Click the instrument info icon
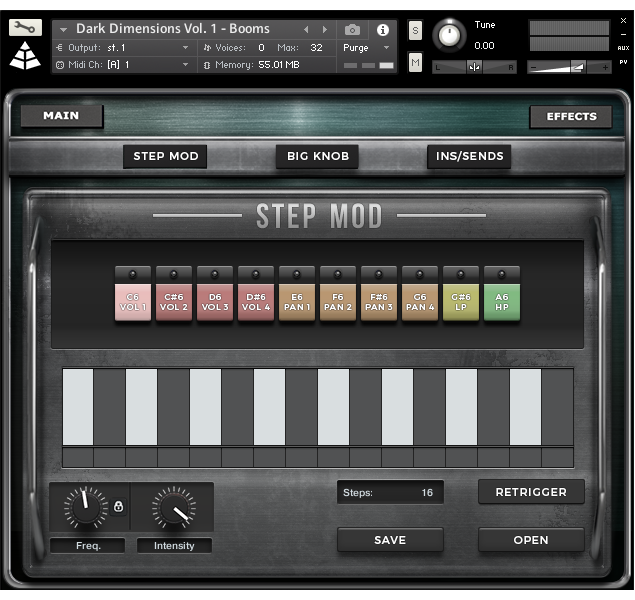The image size is (635, 600). pyautogui.click(x=382, y=30)
